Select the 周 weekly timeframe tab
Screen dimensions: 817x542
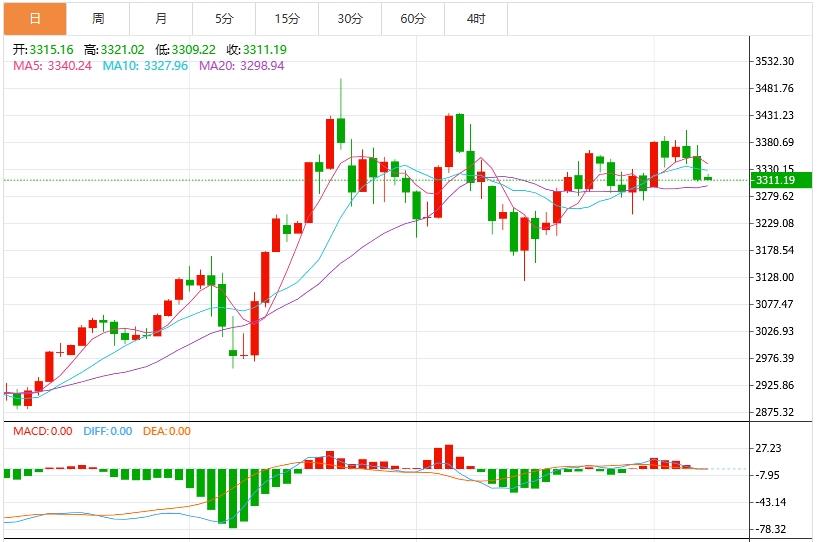coord(98,18)
